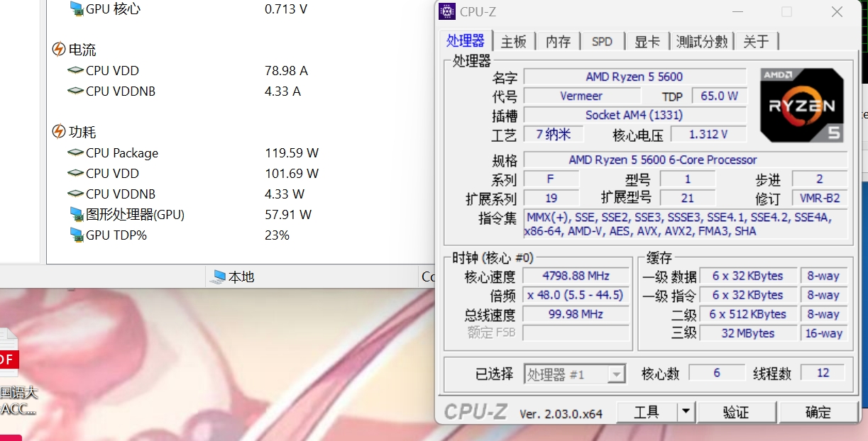Screen dimensions: 868x441
Task: Switch to the 主板 tab in CPU-Z
Action: tap(513, 42)
